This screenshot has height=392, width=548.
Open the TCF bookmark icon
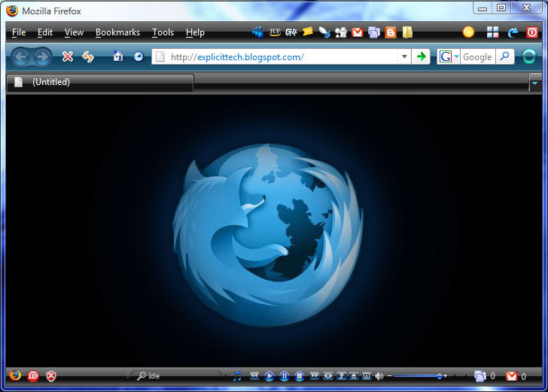coord(275,32)
